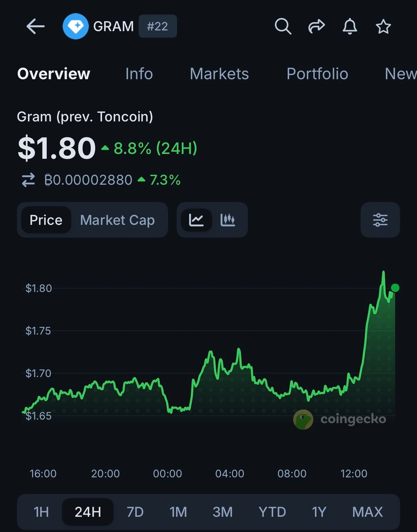Screen dimensions: 417x532
Task: Choose the YTD time range
Action: [272, 512]
